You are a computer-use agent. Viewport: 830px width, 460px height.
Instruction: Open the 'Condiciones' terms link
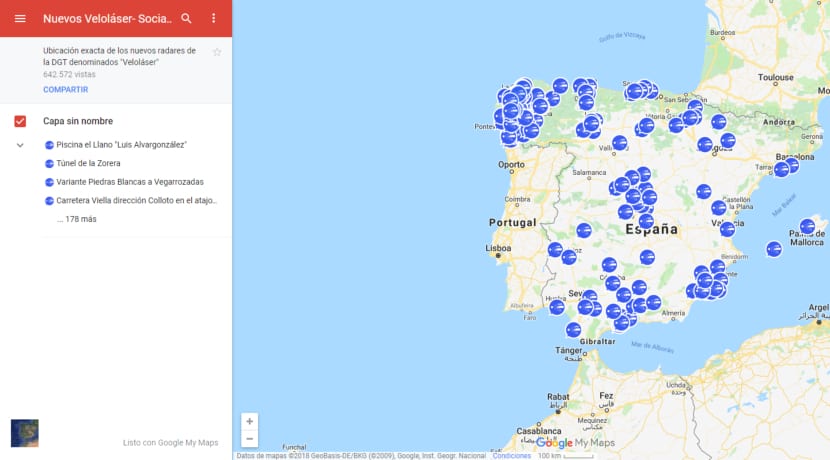(511, 455)
